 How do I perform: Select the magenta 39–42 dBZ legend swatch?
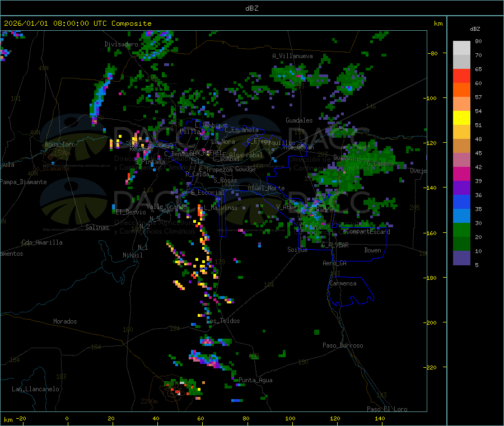pyautogui.click(x=461, y=174)
